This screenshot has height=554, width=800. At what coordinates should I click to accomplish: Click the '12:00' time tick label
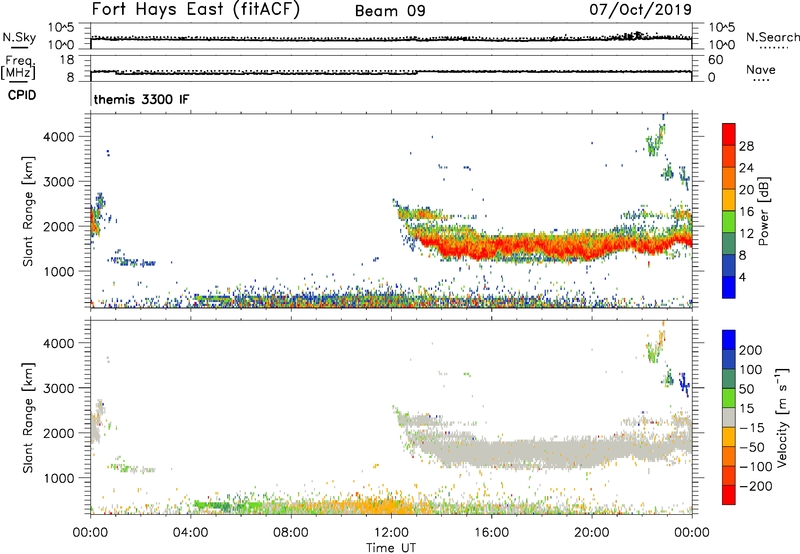point(391,533)
